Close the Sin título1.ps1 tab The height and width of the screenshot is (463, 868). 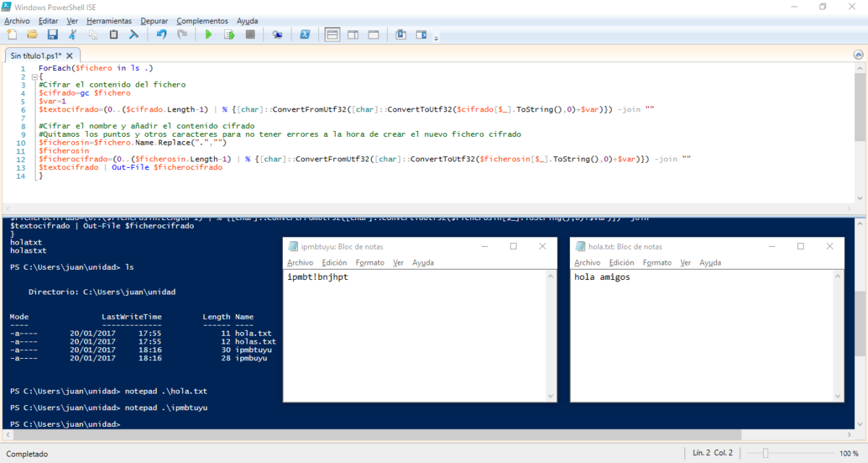click(x=70, y=55)
